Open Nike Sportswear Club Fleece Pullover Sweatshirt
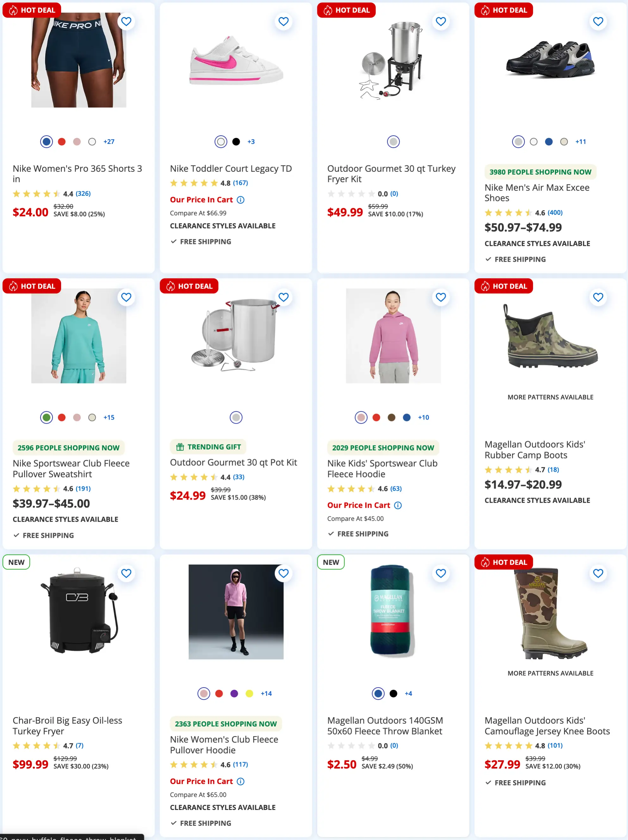Screen dimensions: 628x840 (71, 469)
